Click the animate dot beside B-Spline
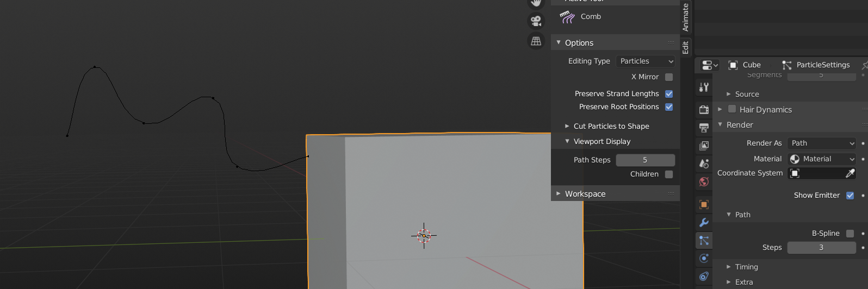The height and width of the screenshot is (289, 868). (863, 234)
